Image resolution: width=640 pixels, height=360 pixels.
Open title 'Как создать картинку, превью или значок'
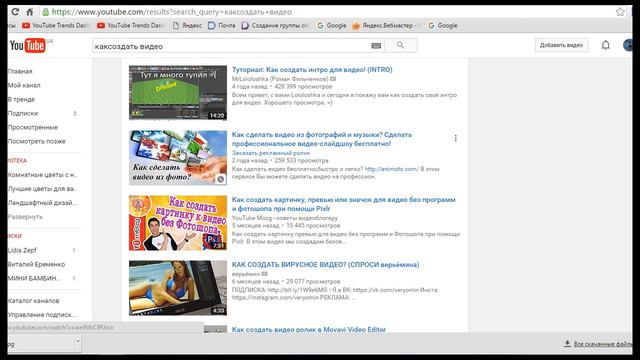343,204
